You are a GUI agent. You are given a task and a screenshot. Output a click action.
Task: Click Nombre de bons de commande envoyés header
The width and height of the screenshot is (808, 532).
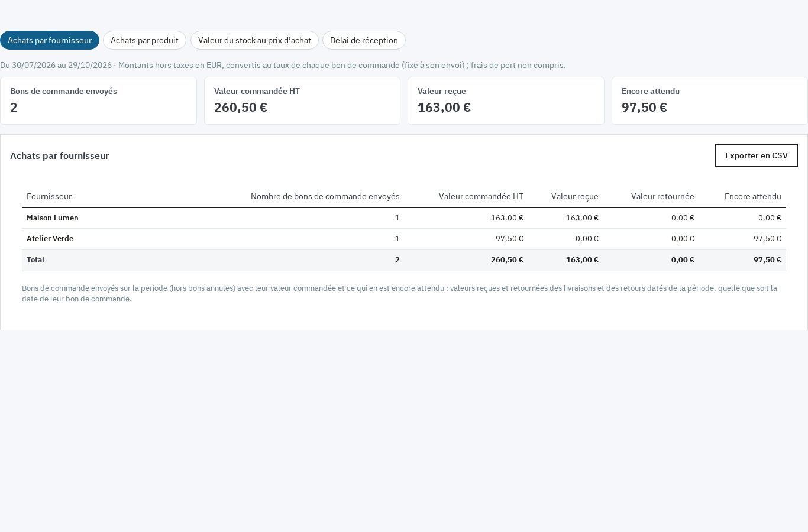coord(325,196)
